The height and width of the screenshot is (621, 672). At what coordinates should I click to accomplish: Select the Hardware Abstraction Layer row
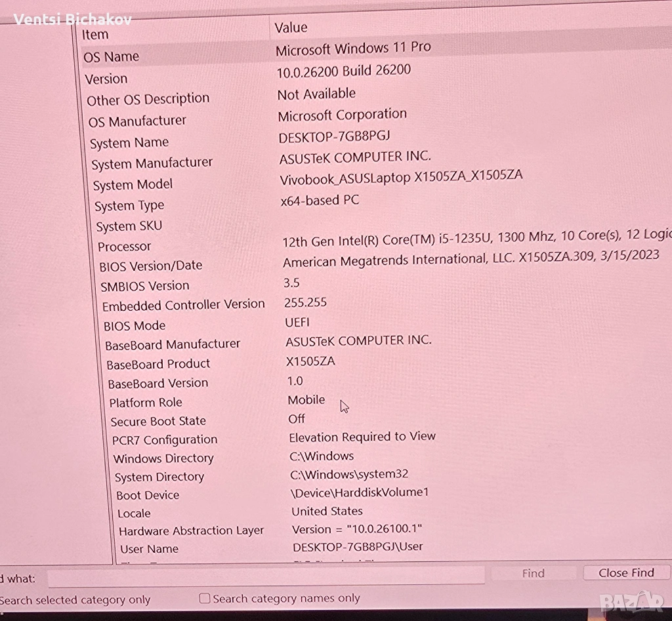pos(191,531)
